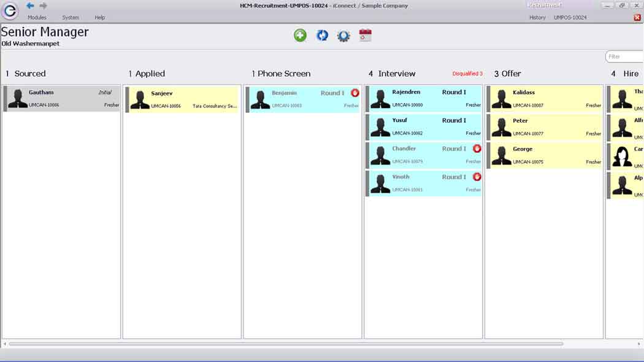Open the Modules menu
This screenshot has width=644, height=362.
click(37, 18)
